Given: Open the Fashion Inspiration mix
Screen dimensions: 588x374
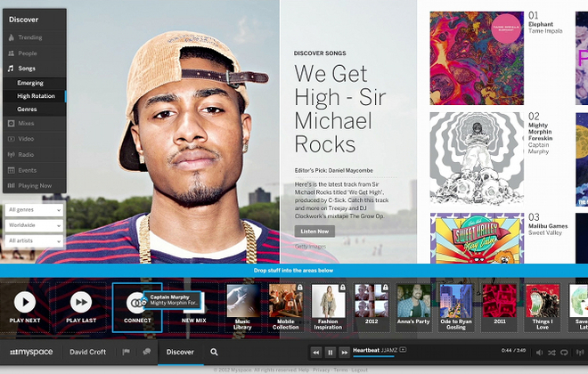Looking at the screenshot, I should 328,308.
